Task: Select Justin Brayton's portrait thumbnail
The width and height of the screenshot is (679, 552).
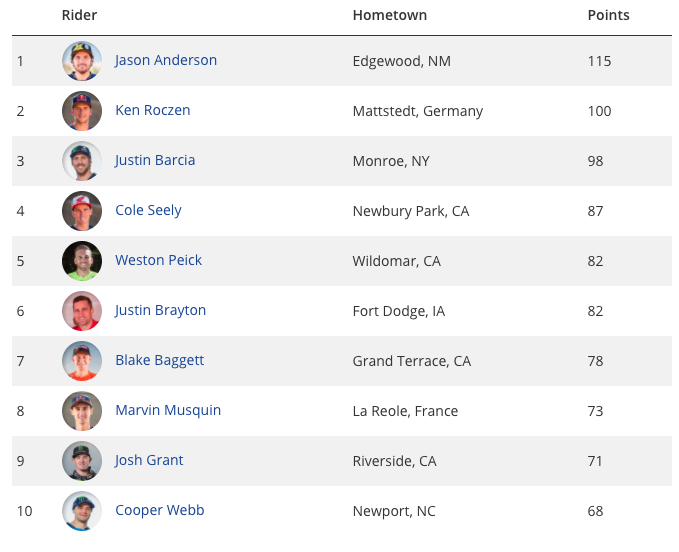Action: pyautogui.click(x=82, y=311)
